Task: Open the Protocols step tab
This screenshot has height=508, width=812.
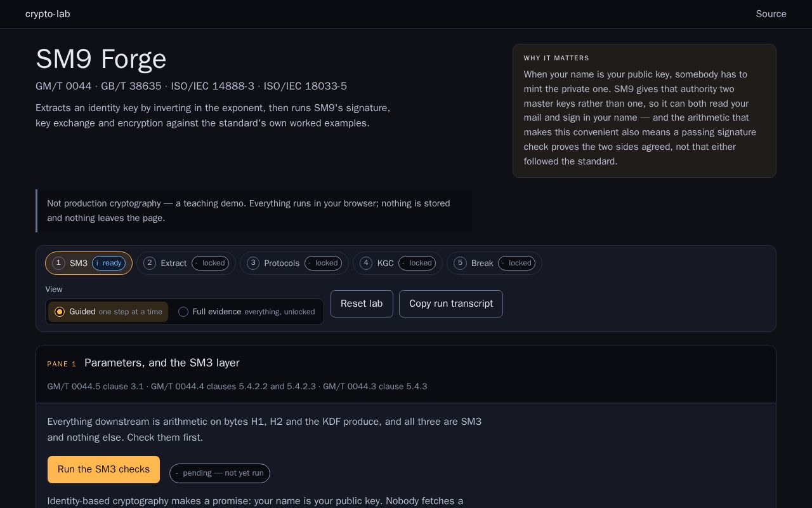Action: point(294,263)
